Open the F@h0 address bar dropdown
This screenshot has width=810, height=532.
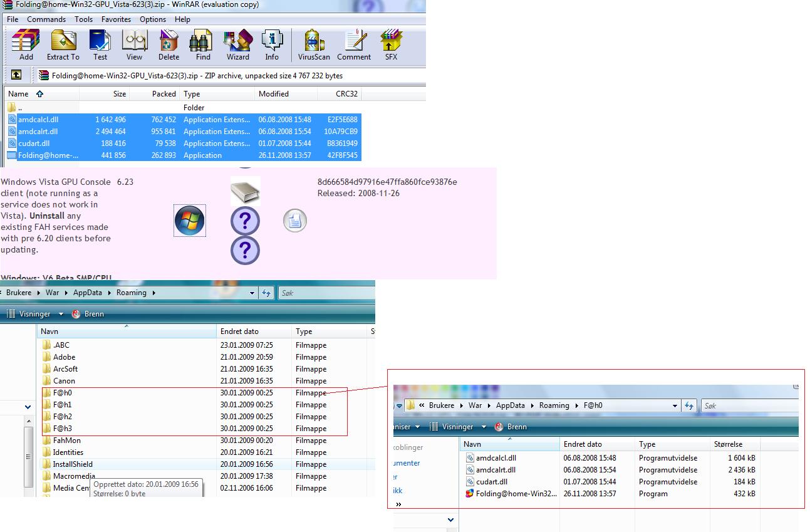[x=675, y=405]
